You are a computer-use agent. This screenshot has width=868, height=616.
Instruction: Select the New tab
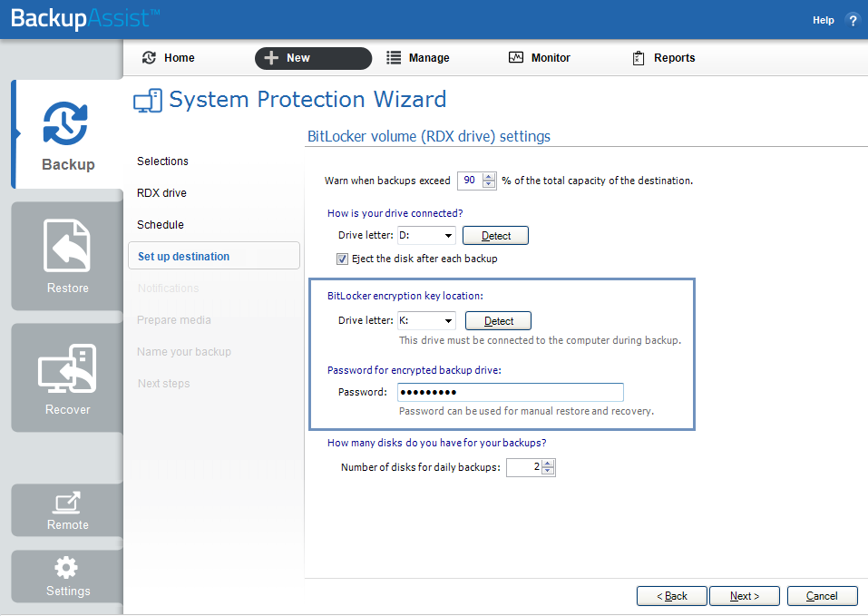click(x=313, y=58)
